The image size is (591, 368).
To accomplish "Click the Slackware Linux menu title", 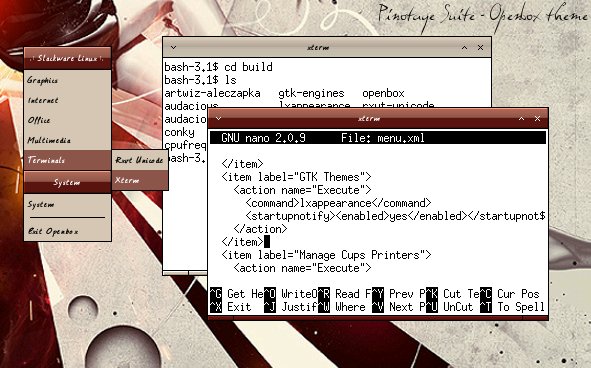I will click(67, 58).
